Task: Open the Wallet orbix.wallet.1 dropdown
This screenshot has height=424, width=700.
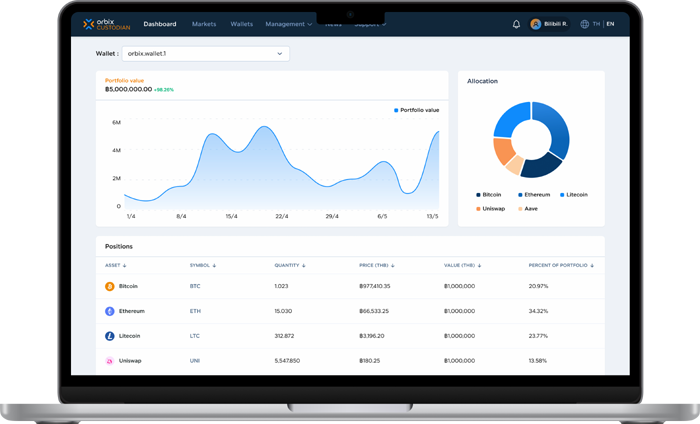Action: click(205, 54)
